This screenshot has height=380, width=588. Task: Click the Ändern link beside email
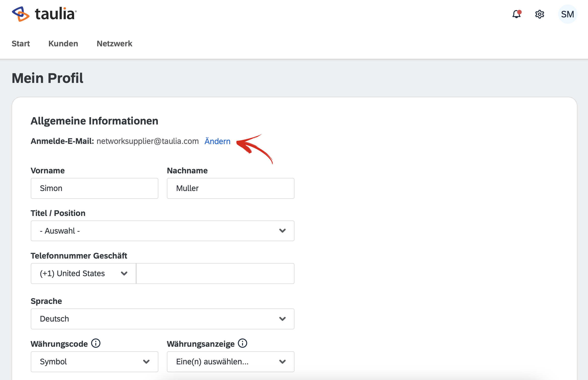click(x=217, y=141)
